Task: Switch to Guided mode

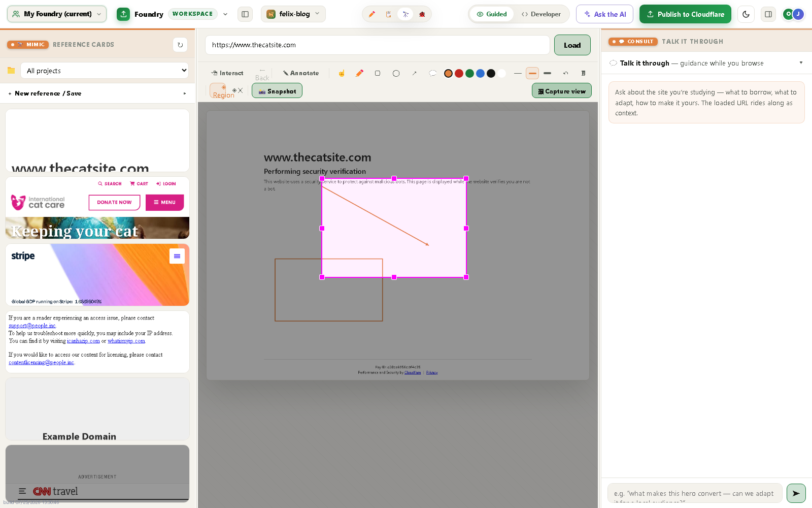Action: 492,14
